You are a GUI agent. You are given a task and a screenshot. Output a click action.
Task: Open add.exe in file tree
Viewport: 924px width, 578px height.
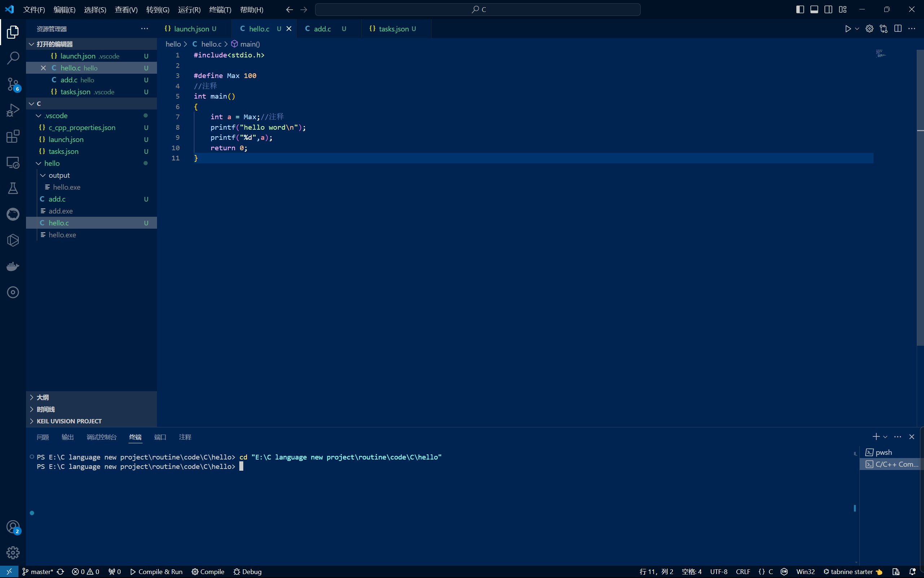click(92, 211)
